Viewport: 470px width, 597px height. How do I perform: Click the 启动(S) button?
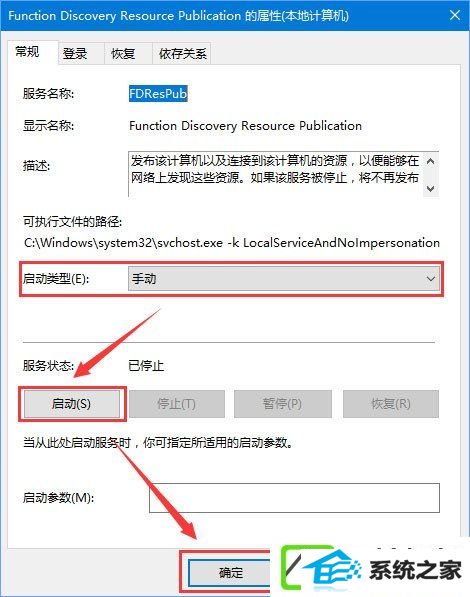point(72,404)
